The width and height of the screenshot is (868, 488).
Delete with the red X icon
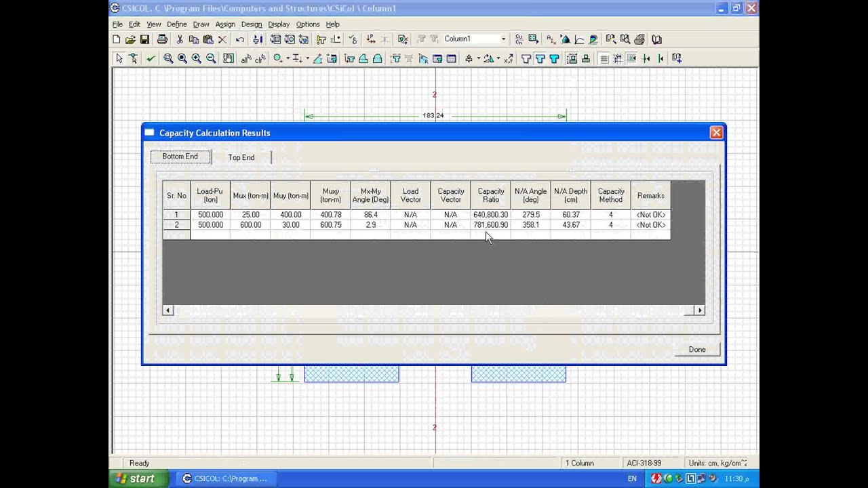222,40
